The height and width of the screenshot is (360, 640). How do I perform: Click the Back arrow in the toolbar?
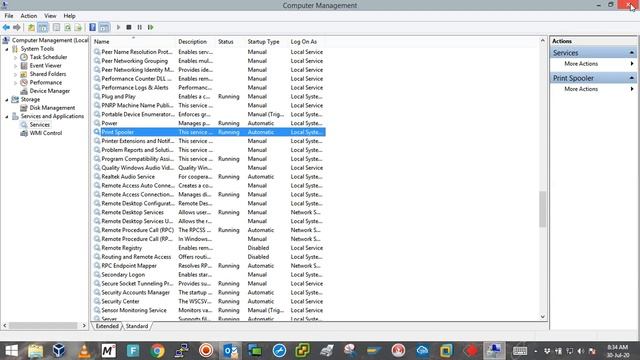click(6, 27)
